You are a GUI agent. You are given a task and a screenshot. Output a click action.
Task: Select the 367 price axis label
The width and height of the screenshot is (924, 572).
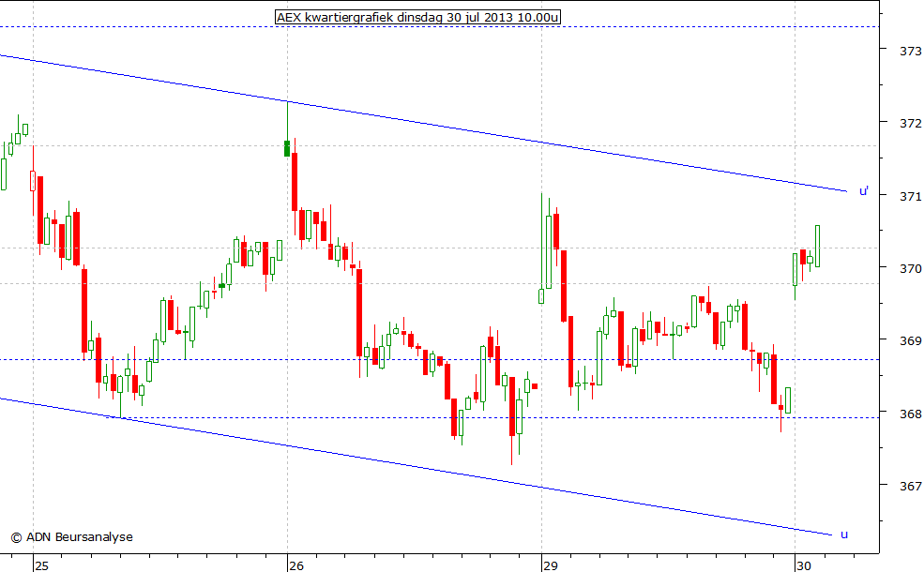coord(910,486)
